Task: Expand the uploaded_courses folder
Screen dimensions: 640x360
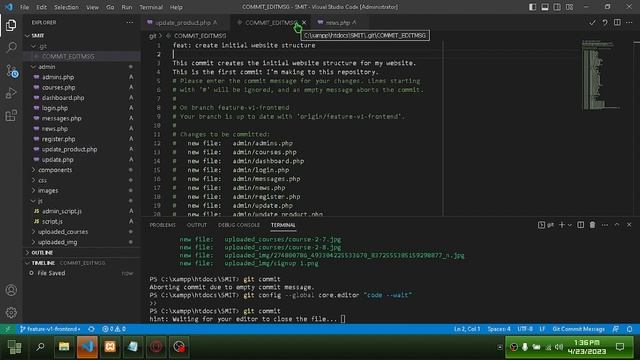Action: pos(82,231)
